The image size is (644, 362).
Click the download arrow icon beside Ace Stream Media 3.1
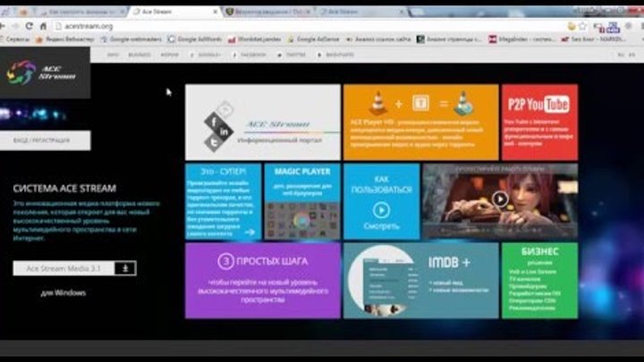pyautogui.click(x=126, y=267)
